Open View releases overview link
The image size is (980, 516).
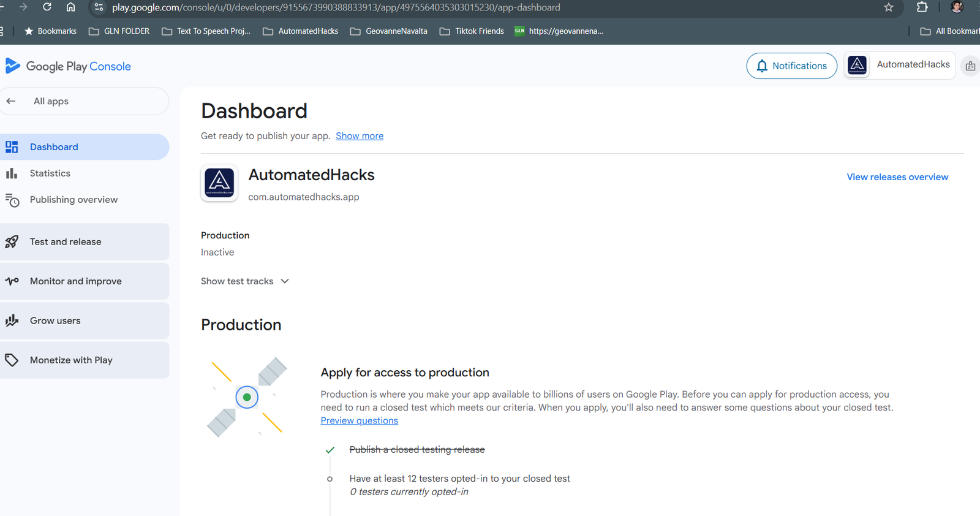(897, 177)
